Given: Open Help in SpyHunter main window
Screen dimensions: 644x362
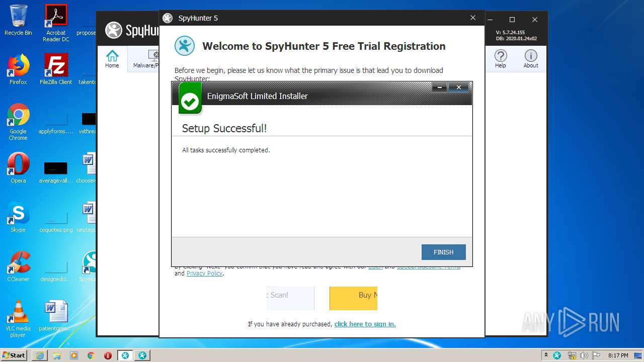Looking at the screenshot, I should point(500,59).
